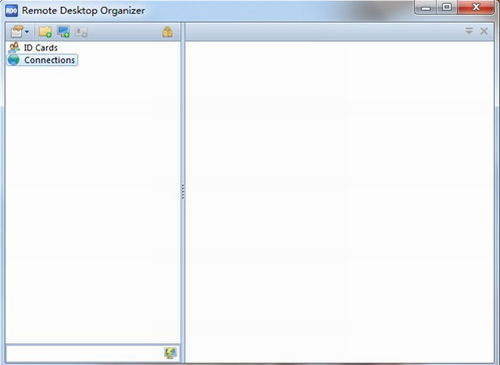Open the main menu box icon
The width and height of the screenshot is (500, 365).
pyautogui.click(x=17, y=32)
